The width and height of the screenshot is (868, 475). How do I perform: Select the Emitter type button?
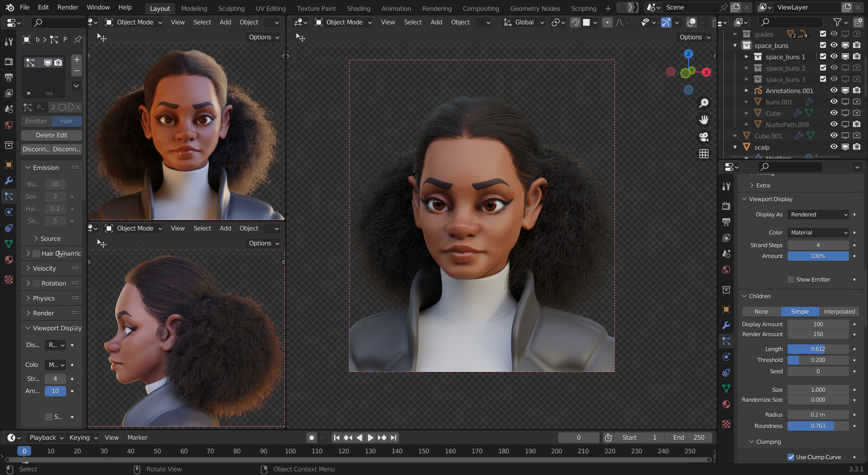point(36,121)
